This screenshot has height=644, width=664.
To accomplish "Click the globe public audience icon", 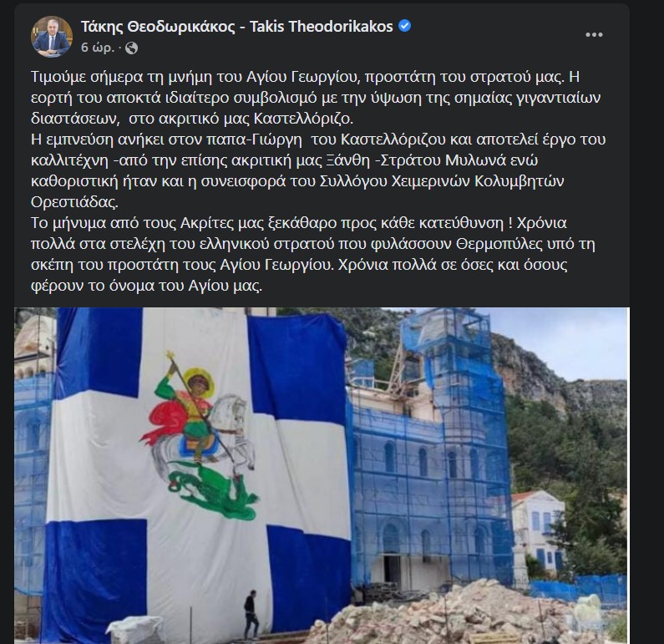I will [131, 48].
